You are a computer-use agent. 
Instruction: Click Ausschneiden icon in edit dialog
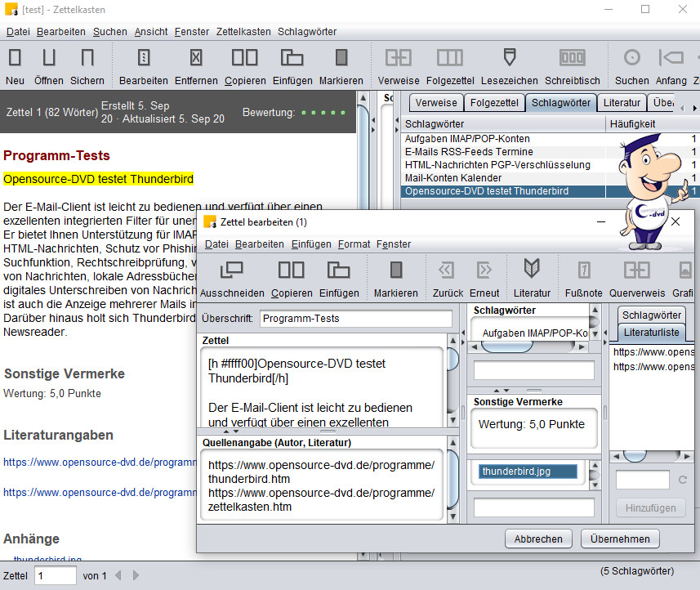tap(232, 270)
